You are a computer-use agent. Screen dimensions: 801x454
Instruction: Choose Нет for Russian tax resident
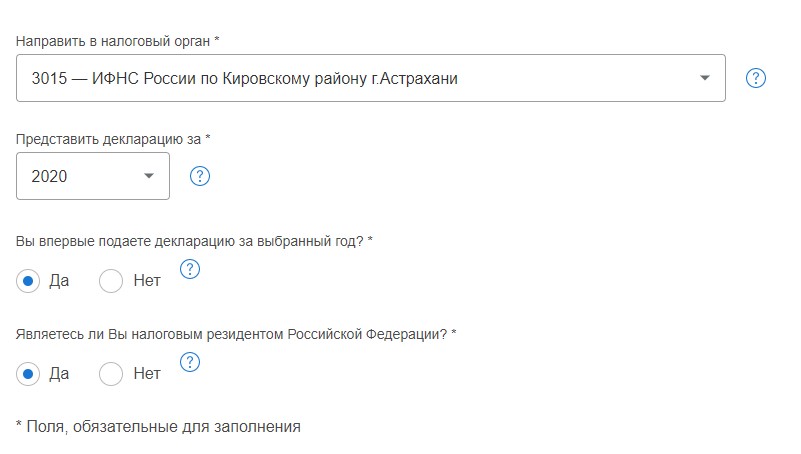tap(111, 374)
